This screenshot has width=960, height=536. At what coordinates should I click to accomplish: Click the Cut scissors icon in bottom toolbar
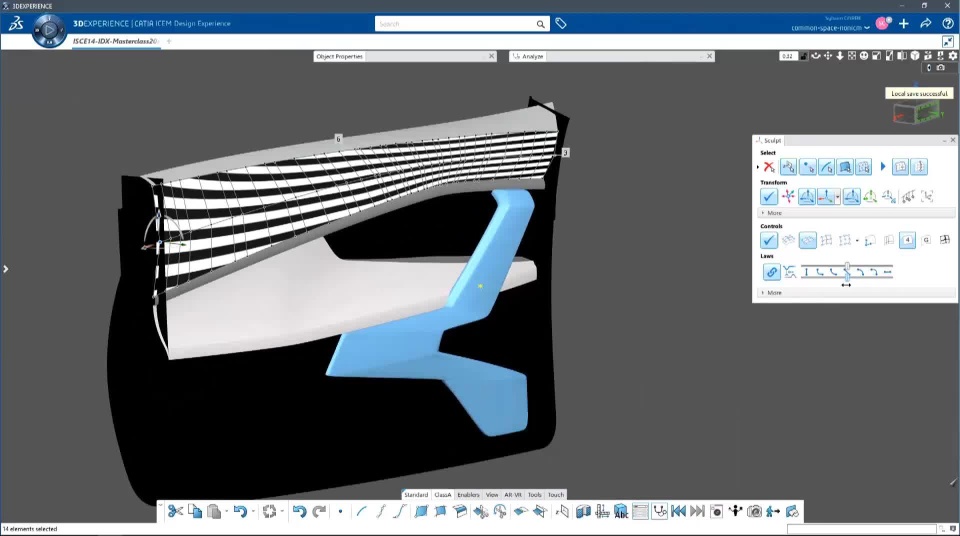coord(175,511)
